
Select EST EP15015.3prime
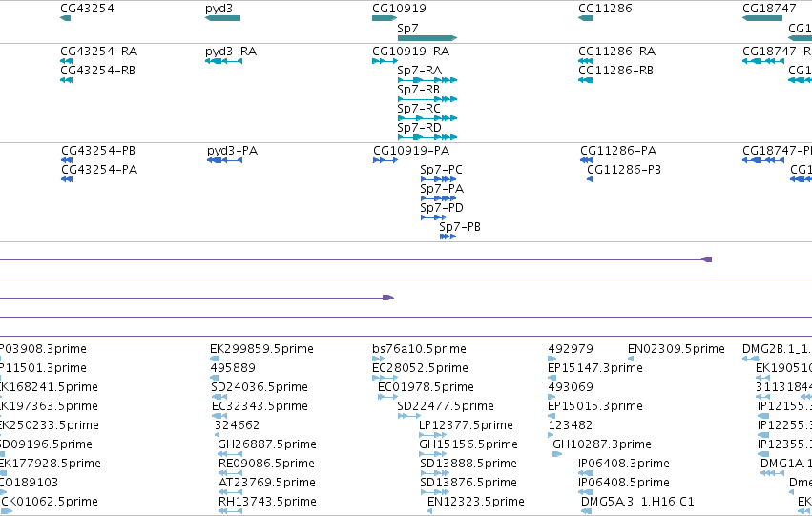552,416
